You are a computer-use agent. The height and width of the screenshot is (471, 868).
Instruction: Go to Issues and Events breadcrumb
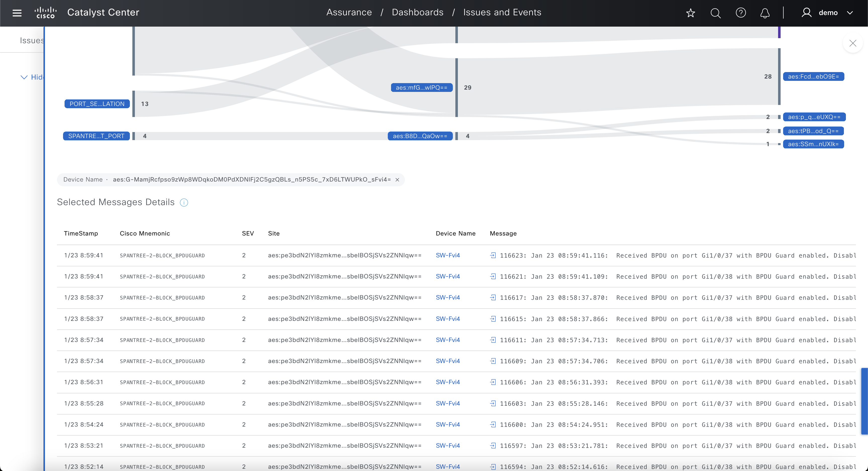[x=502, y=13]
